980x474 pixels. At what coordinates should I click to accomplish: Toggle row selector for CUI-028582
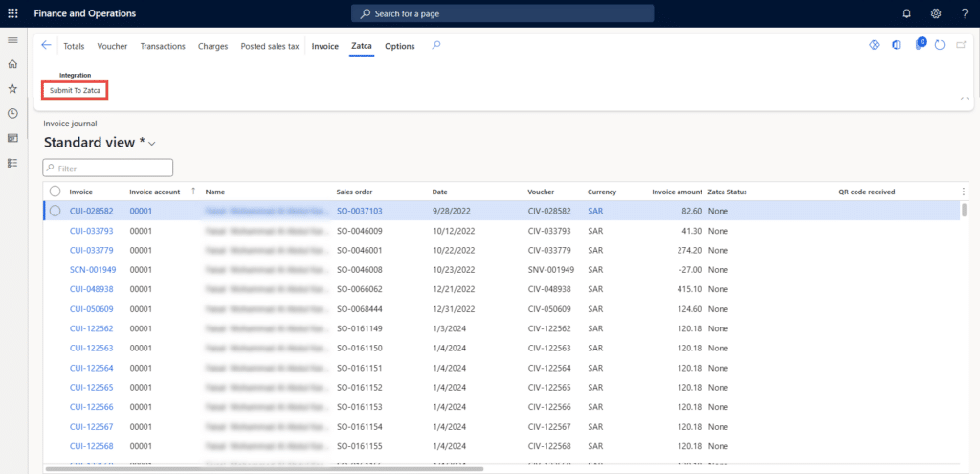click(55, 211)
